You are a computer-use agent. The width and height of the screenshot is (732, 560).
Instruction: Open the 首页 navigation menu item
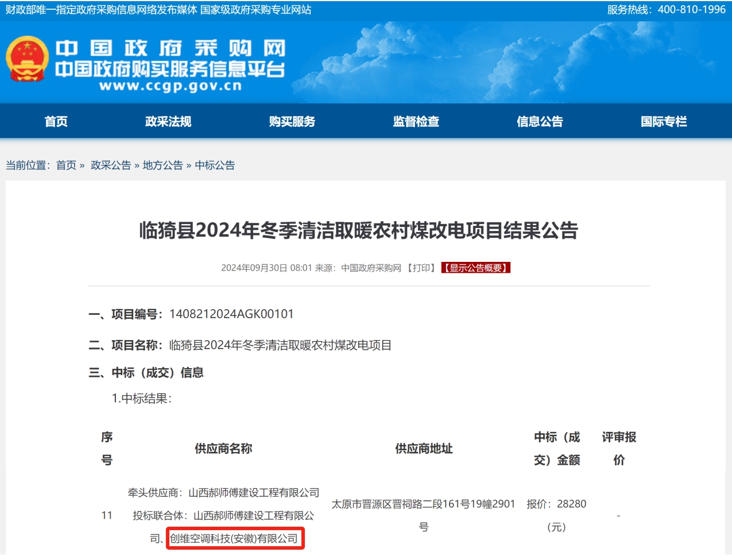pos(56,121)
